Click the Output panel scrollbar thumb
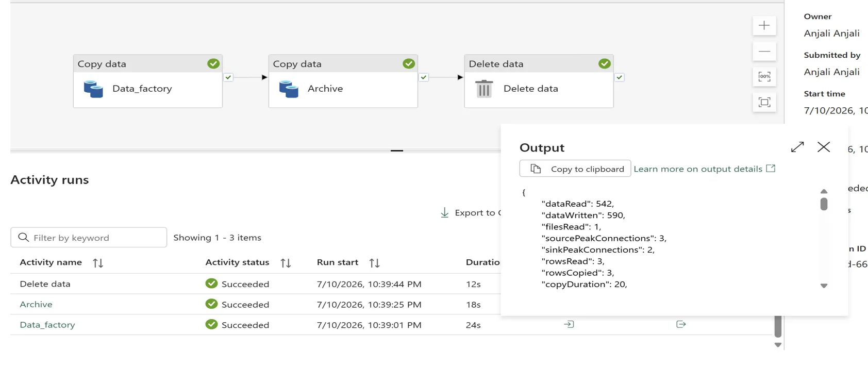The image size is (868, 366). 824,204
